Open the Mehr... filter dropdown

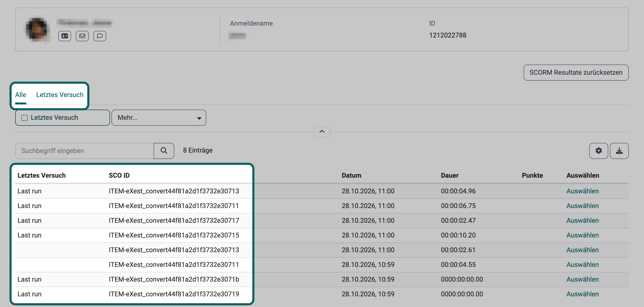click(159, 118)
